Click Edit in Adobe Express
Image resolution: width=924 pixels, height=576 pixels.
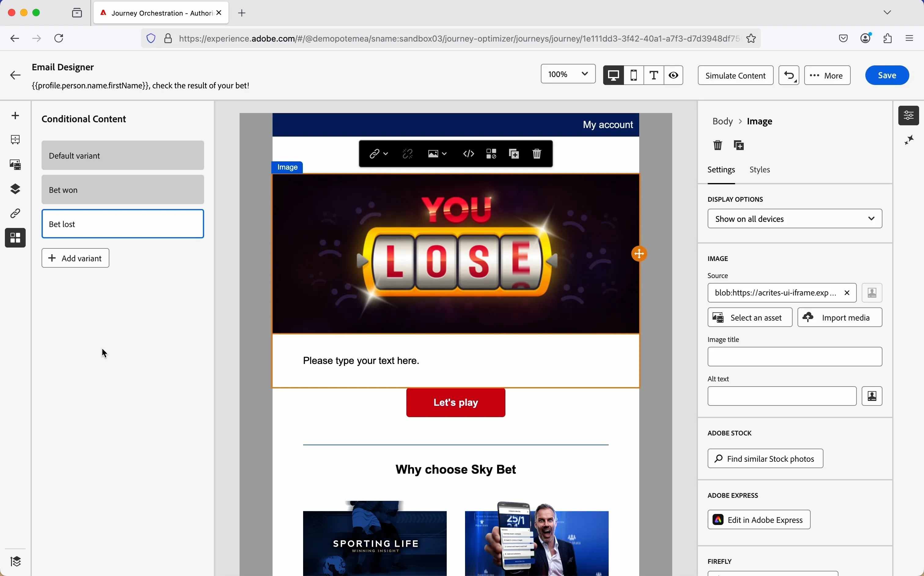click(759, 520)
